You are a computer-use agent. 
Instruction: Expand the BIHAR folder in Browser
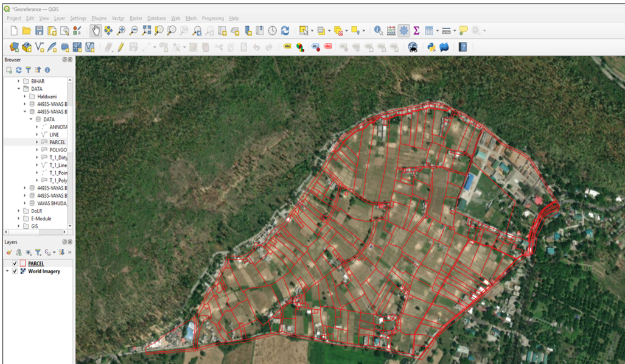tap(19, 81)
